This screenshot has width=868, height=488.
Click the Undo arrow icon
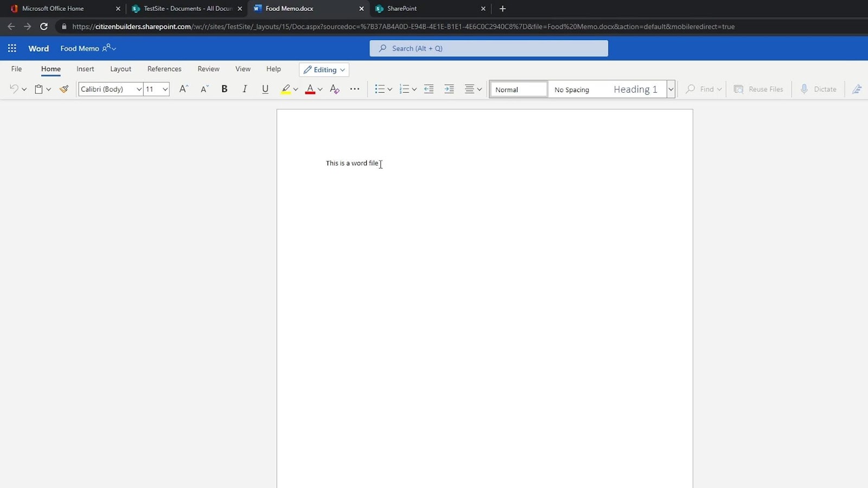tap(14, 89)
